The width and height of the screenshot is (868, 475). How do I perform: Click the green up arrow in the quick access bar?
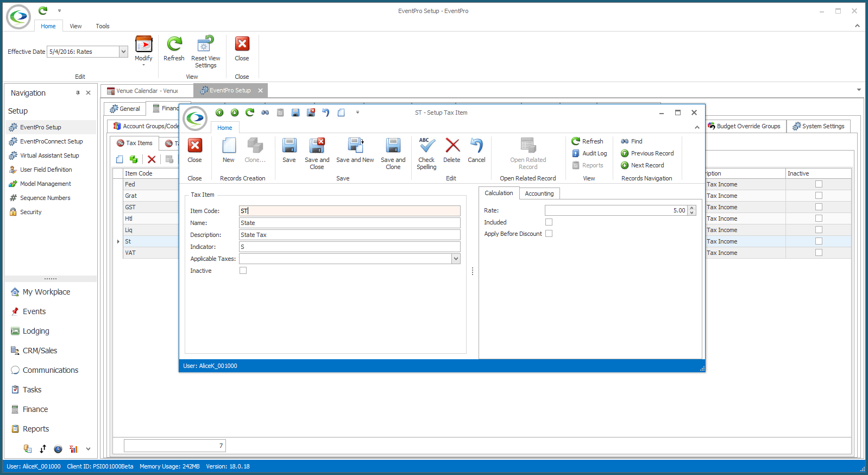click(x=219, y=112)
